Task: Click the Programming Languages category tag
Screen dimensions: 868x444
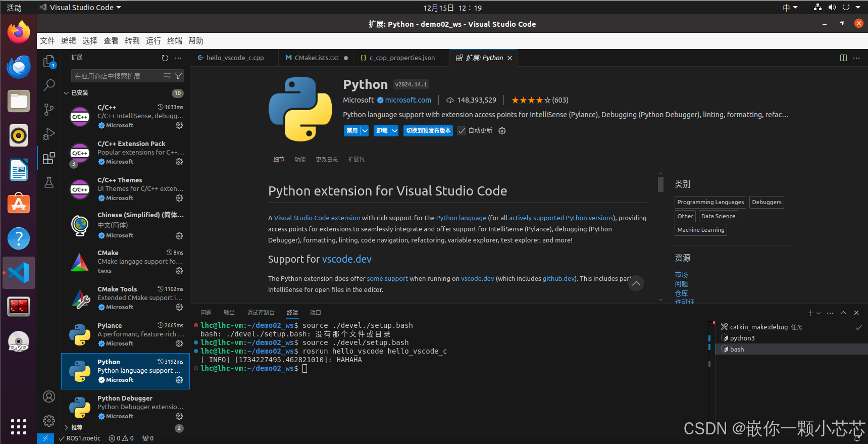Action: click(x=710, y=202)
